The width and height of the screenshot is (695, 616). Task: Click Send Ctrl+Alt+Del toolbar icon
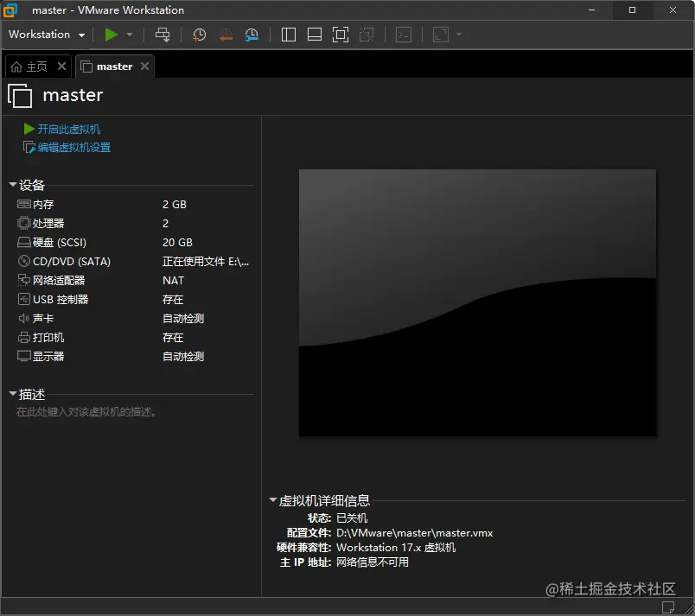coord(163,35)
